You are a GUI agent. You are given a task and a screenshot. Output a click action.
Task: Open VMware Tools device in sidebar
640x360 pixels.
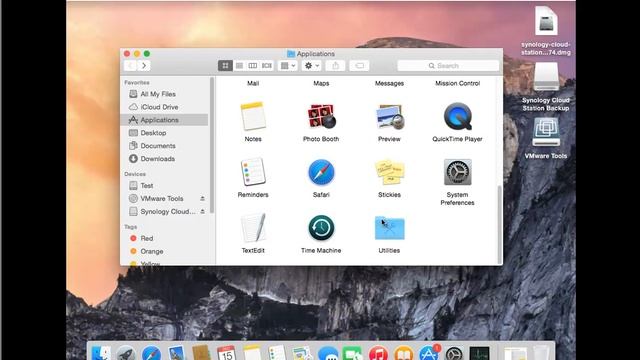coord(162,198)
